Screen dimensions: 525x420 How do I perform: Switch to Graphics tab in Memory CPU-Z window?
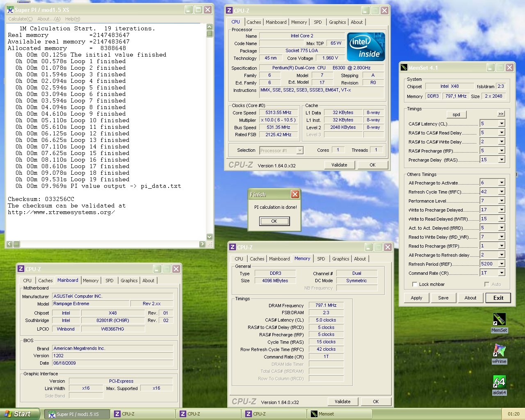click(341, 259)
